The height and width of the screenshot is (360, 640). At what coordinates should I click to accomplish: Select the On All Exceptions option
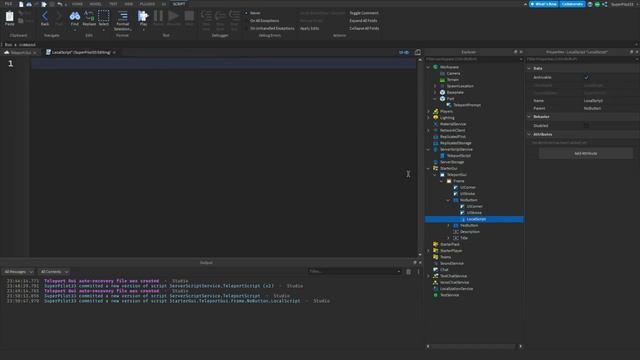coord(264,21)
